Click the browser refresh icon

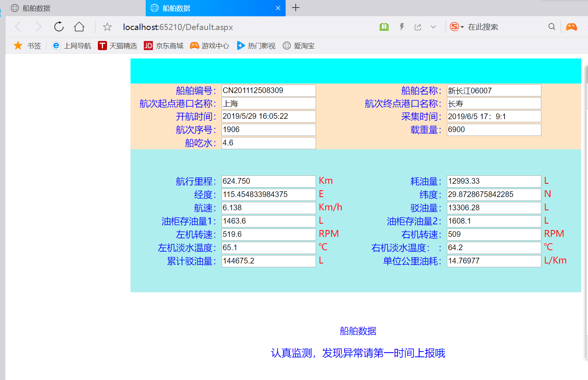(59, 27)
